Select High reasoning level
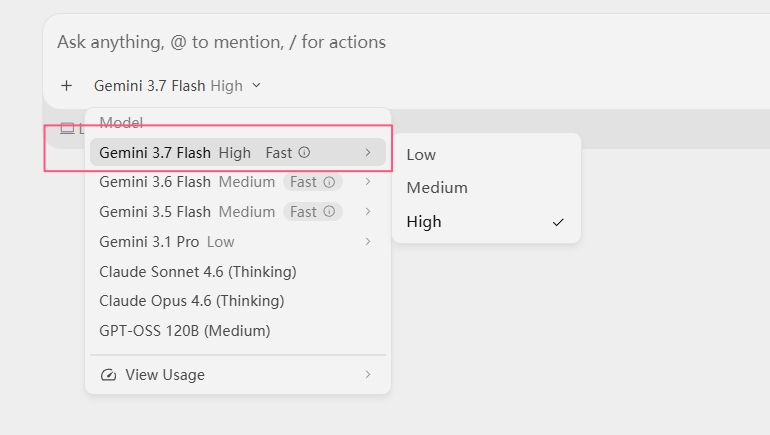 tap(486, 222)
